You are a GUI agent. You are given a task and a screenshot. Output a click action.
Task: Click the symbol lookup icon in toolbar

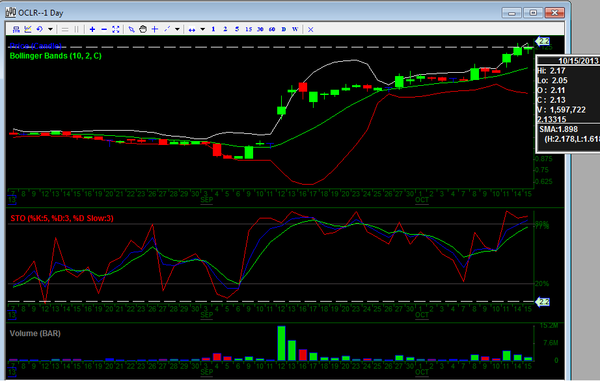[16, 29]
